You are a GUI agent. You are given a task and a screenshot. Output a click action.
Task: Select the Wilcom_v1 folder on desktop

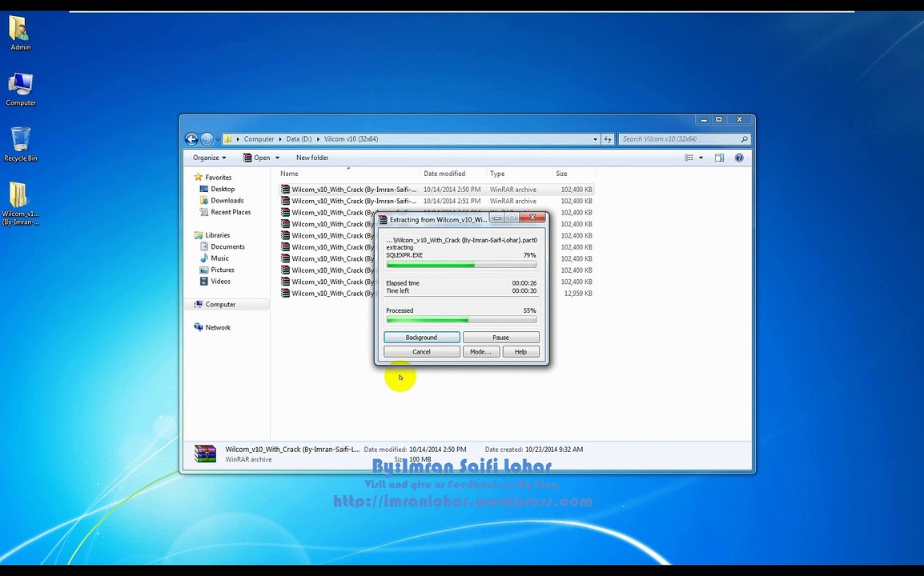[21, 203]
